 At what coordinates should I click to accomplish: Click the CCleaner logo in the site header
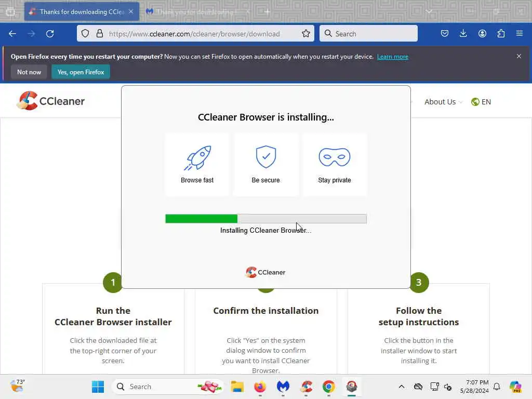(x=50, y=101)
